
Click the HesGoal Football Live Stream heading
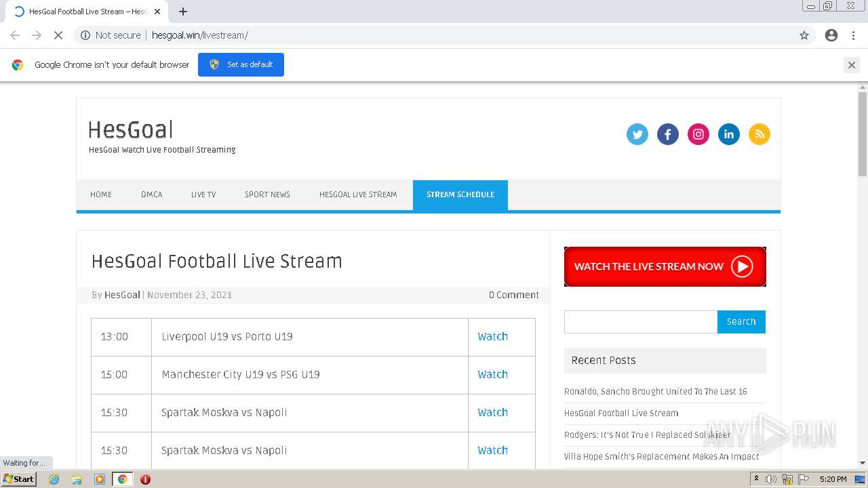[x=217, y=262]
